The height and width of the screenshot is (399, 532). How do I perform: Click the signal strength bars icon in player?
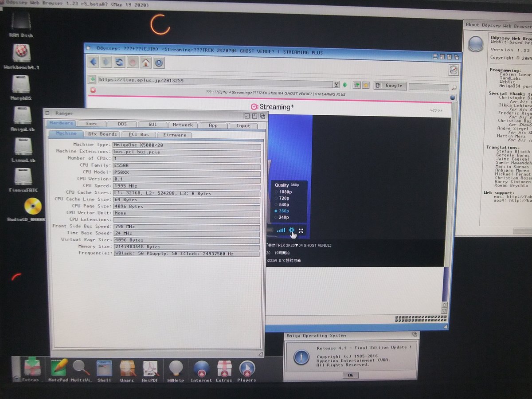[281, 230]
